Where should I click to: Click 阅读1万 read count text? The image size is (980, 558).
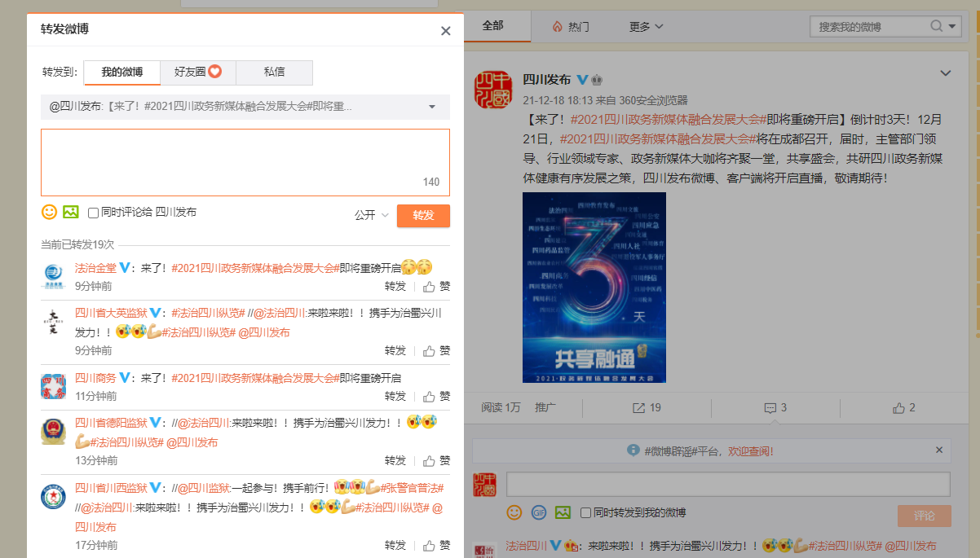(x=501, y=407)
